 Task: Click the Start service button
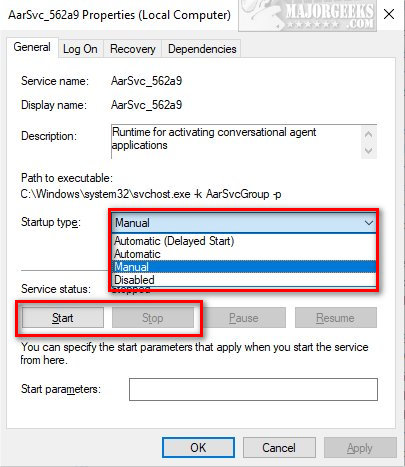click(63, 318)
